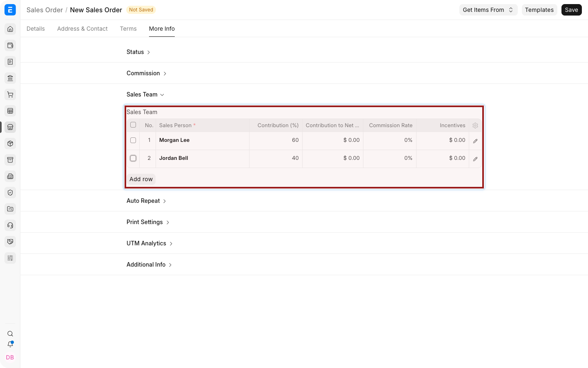588x368 pixels.
Task: Switch to the Address & Contact tab
Action: pyautogui.click(x=82, y=29)
